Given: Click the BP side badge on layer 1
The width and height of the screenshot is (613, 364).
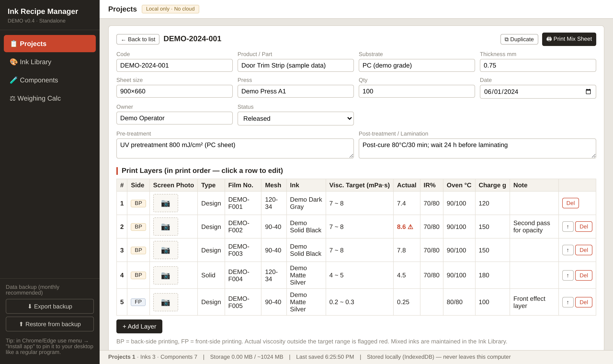Looking at the screenshot, I should (138, 203).
